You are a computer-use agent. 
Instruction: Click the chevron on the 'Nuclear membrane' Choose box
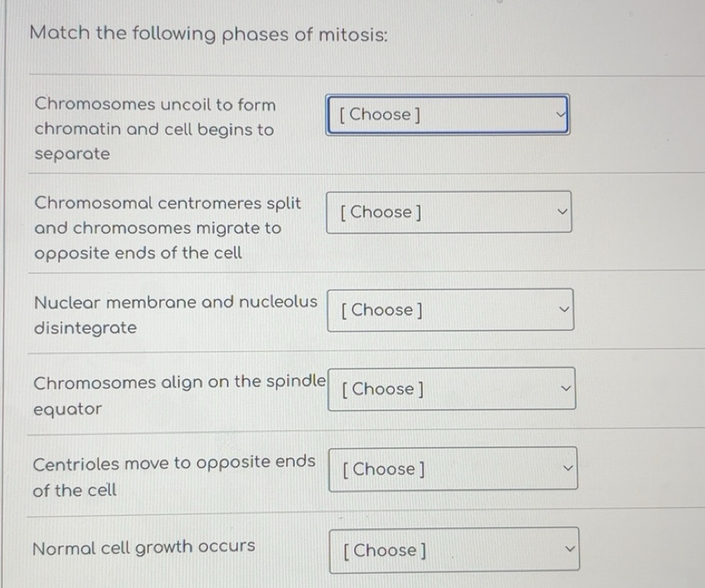pos(563,310)
